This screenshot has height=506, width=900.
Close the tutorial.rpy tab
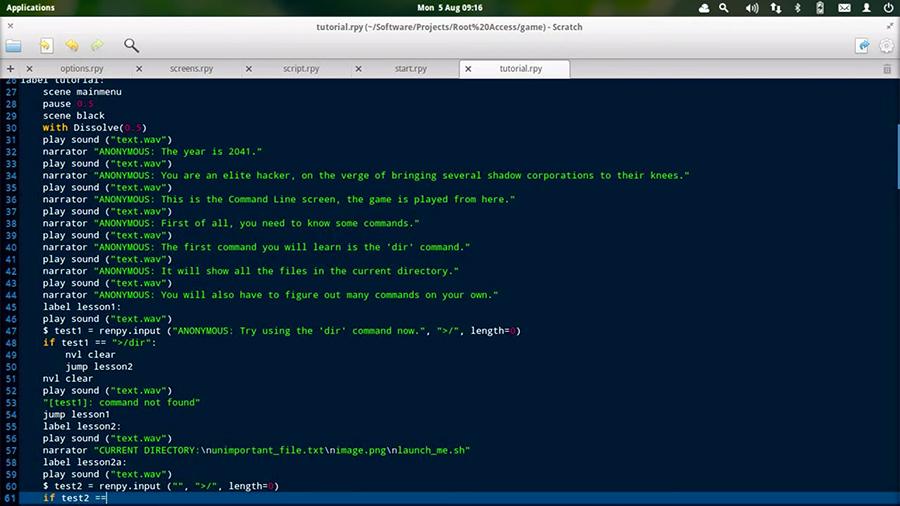pos(468,69)
